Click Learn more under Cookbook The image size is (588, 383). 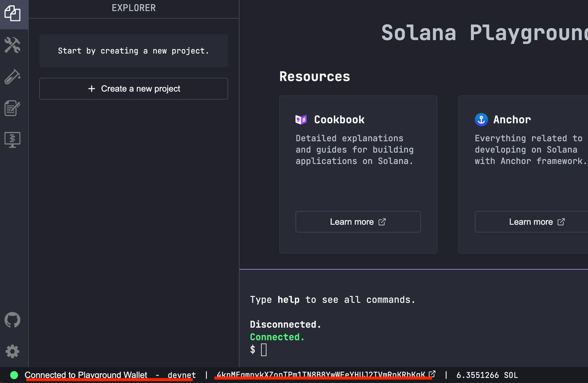(x=358, y=222)
